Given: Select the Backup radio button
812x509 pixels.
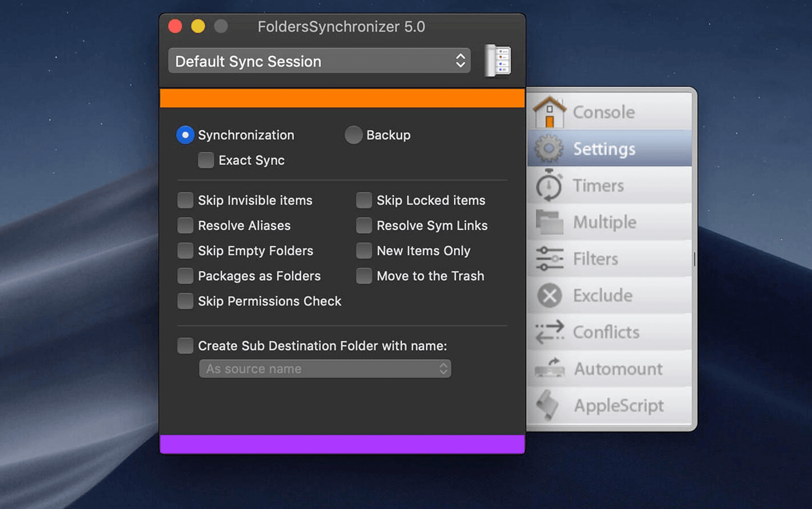Looking at the screenshot, I should [x=353, y=135].
